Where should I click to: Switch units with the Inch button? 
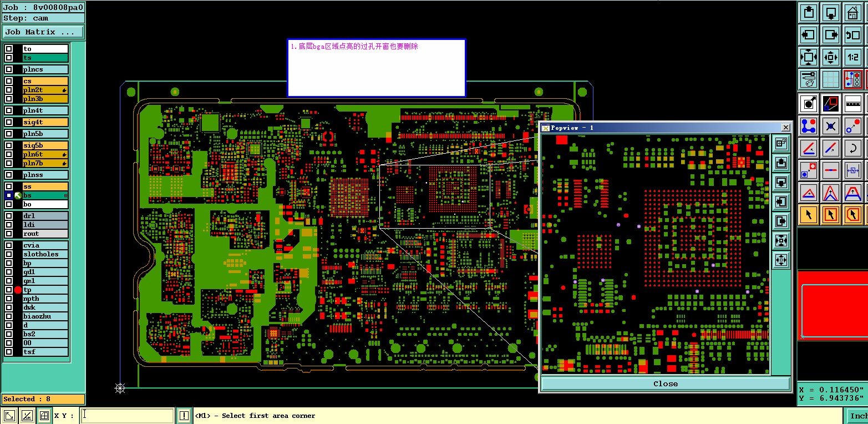(857, 416)
